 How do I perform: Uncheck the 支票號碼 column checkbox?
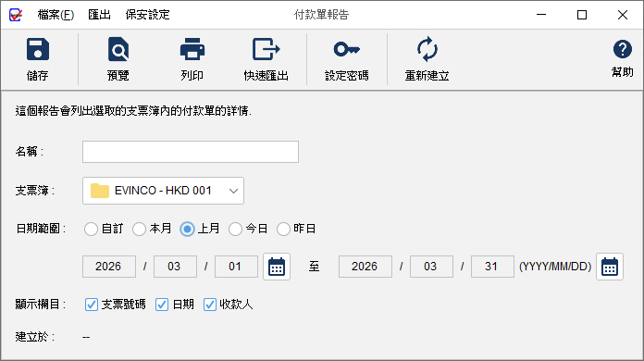click(92, 305)
